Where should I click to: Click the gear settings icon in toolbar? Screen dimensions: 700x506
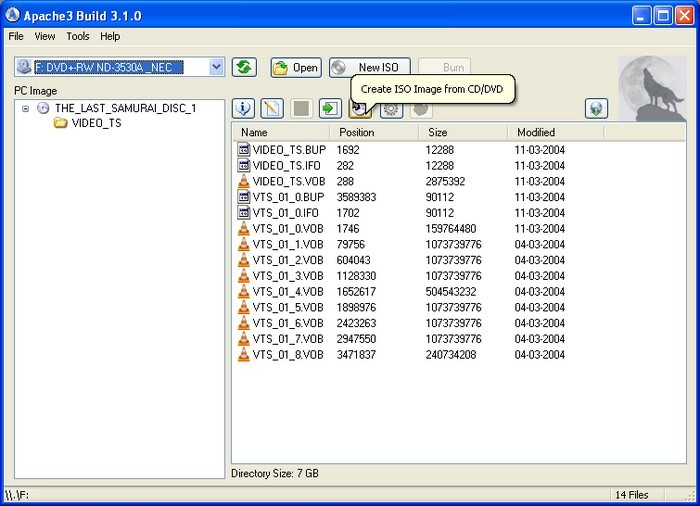click(x=392, y=109)
